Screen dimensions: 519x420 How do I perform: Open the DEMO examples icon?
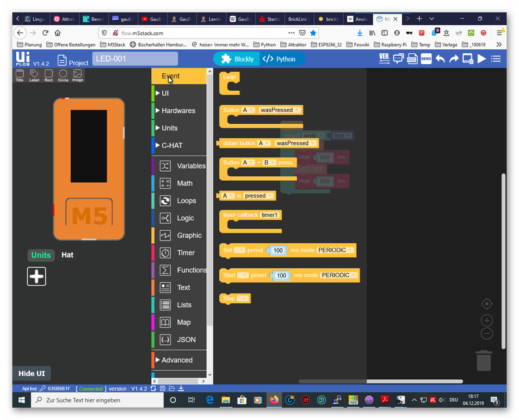[426, 59]
